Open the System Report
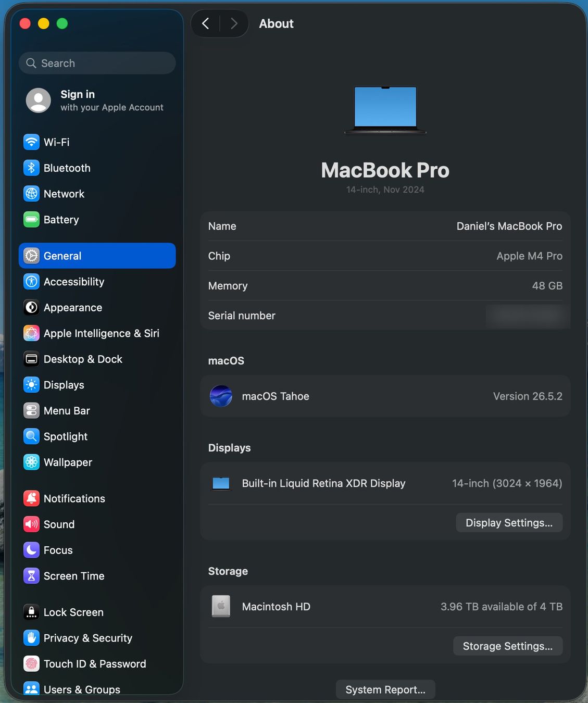The height and width of the screenshot is (703, 588). (385, 689)
